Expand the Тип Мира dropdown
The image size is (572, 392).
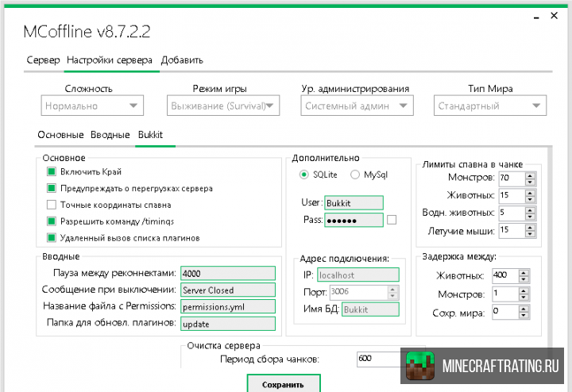490,106
